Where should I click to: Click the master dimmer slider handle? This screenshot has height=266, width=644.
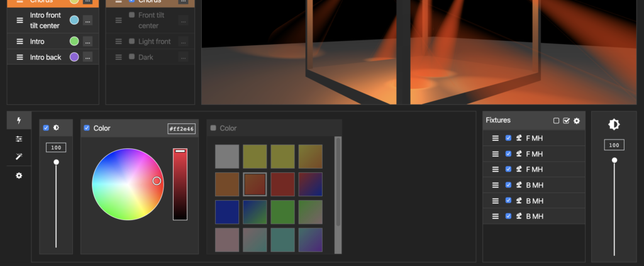pyautogui.click(x=614, y=160)
